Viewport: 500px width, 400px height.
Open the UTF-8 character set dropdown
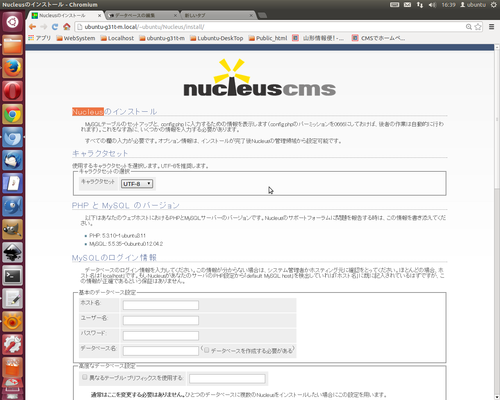pyautogui.click(x=137, y=184)
